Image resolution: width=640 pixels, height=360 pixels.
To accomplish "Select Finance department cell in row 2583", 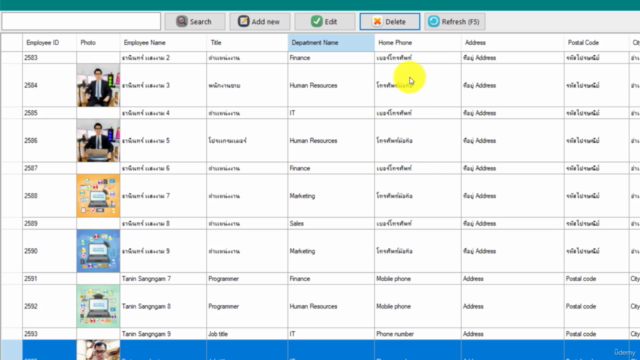I will (x=331, y=58).
